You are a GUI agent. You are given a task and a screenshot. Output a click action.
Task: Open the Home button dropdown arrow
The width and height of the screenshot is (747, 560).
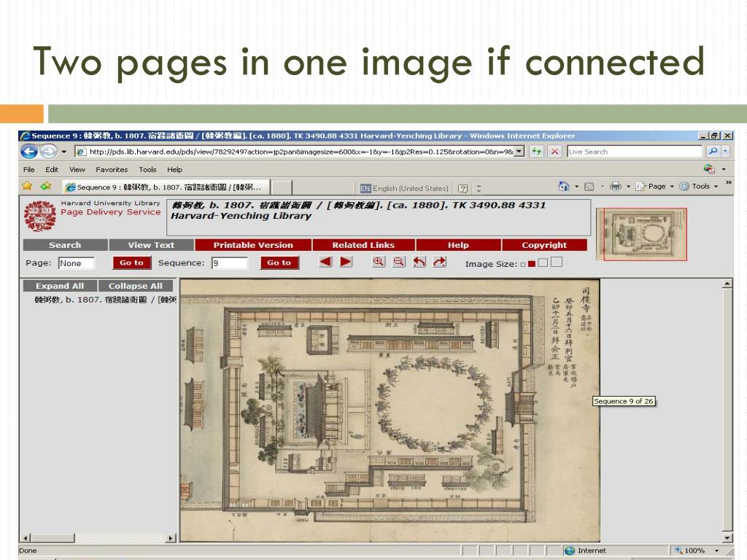pyautogui.click(x=576, y=187)
